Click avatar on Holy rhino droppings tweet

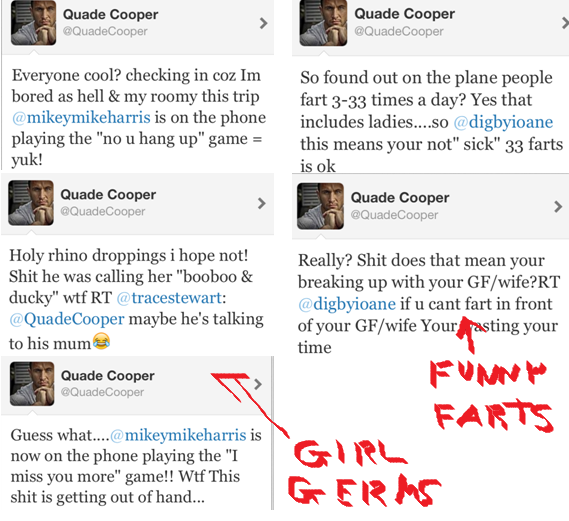tap(31, 203)
